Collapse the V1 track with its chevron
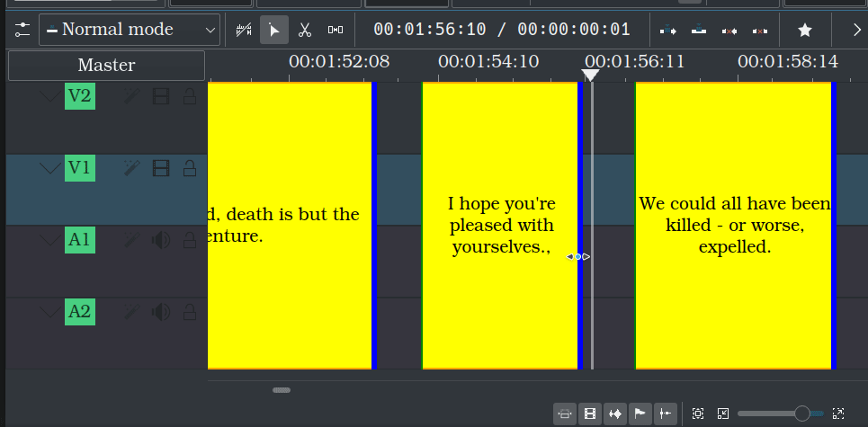This screenshot has height=427, width=868. coord(50,168)
